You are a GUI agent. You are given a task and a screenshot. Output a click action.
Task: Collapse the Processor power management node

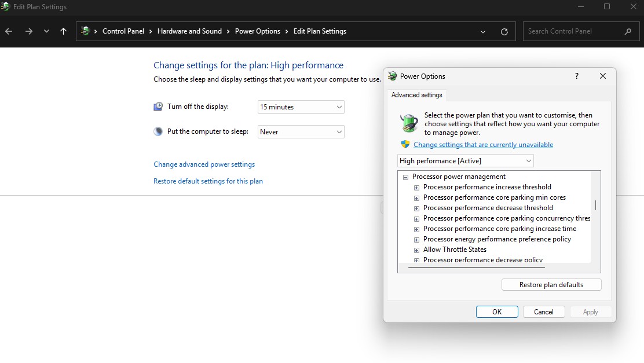[405, 177]
